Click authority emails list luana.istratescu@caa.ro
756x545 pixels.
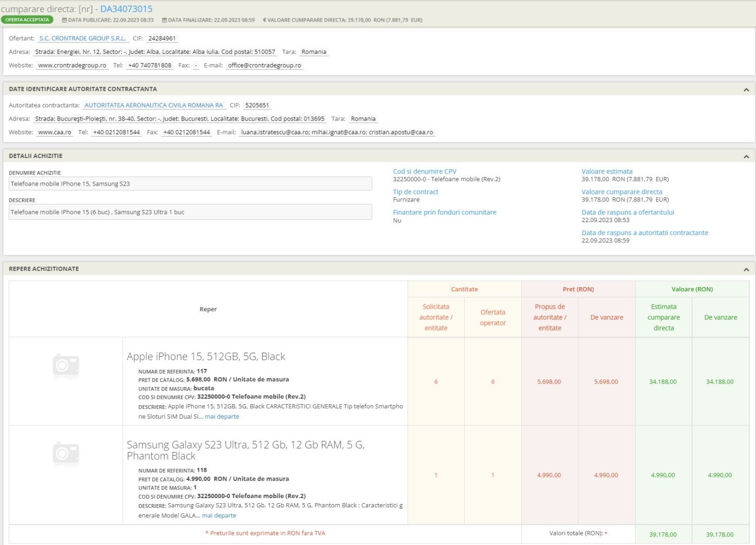coord(337,132)
